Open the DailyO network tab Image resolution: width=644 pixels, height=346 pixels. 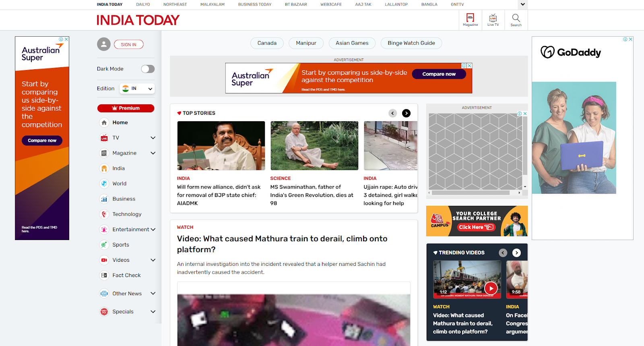click(143, 4)
